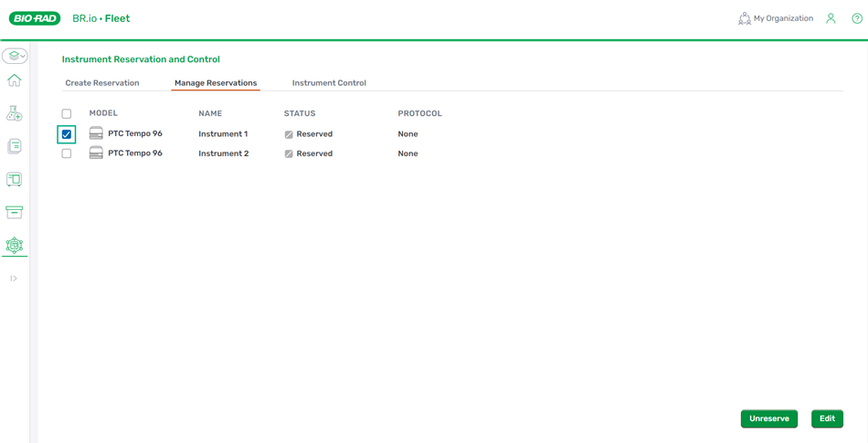Check the Instrument 2 checkbox
The width and height of the screenshot is (868, 443).
pyautogui.click(x=67, y=153)
